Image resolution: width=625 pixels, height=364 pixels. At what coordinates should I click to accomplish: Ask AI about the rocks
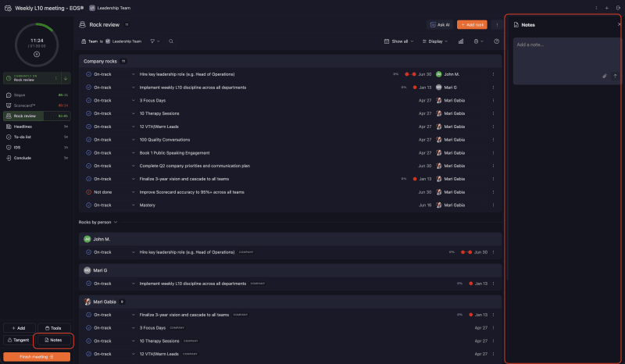[440, 25]
